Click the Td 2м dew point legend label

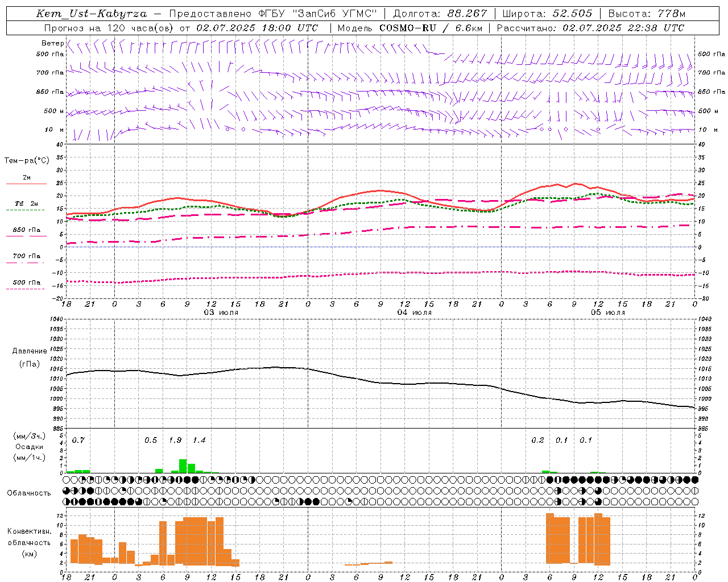[x=27, y=203]
